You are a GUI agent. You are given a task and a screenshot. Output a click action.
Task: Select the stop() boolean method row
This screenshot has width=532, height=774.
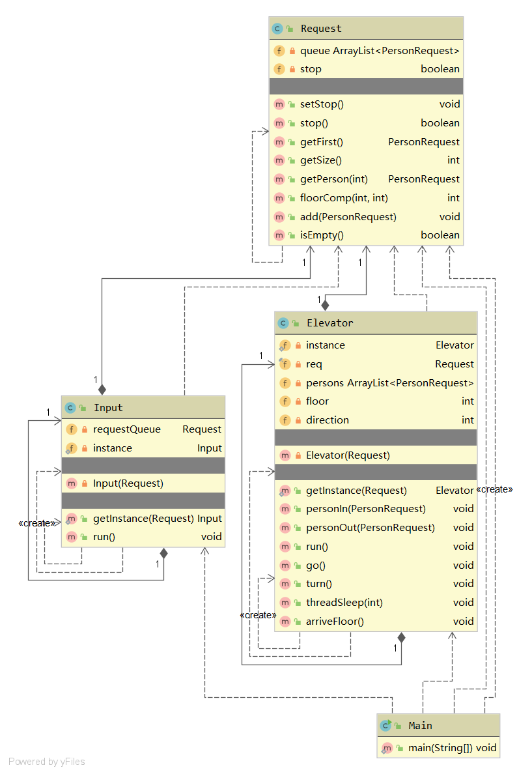point(366,123)
